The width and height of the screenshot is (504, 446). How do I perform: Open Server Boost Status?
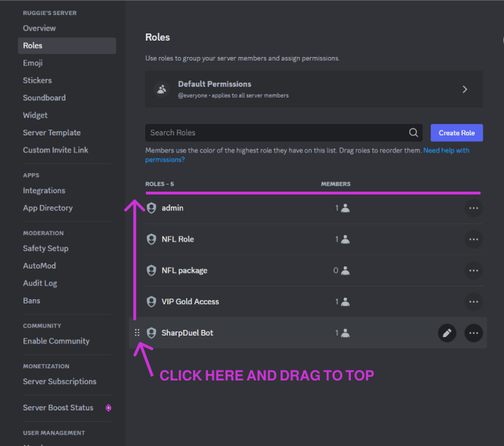click(x=58, y=408)
